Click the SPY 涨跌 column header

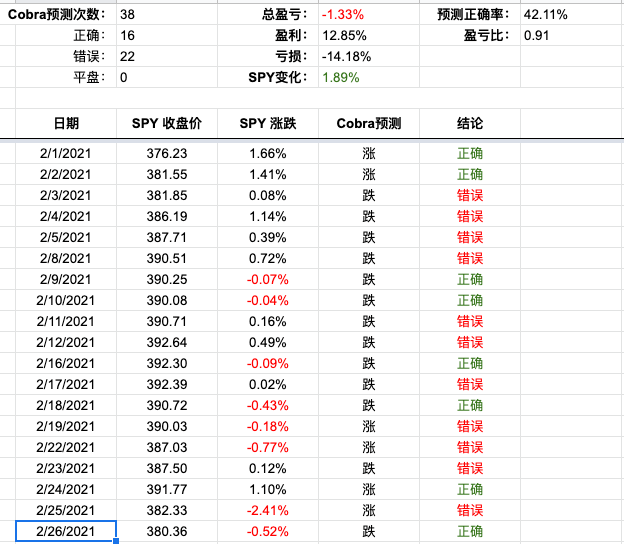(x=268, y=123)
